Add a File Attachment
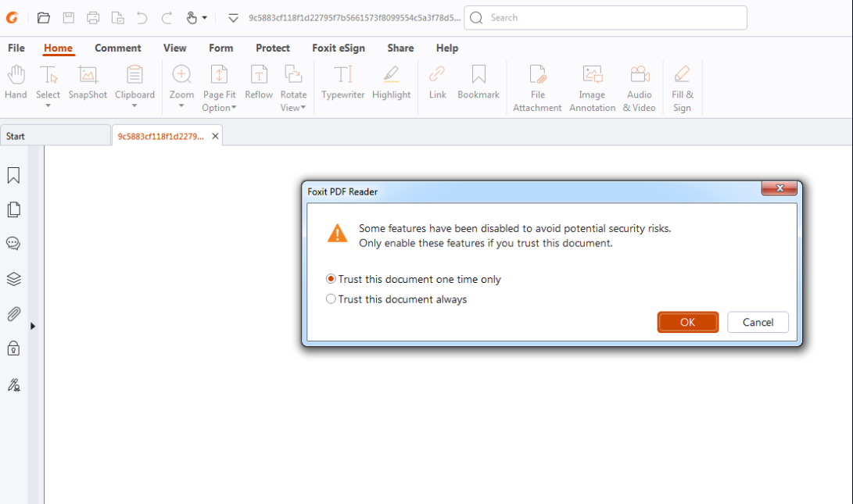 tap(537, 88)
